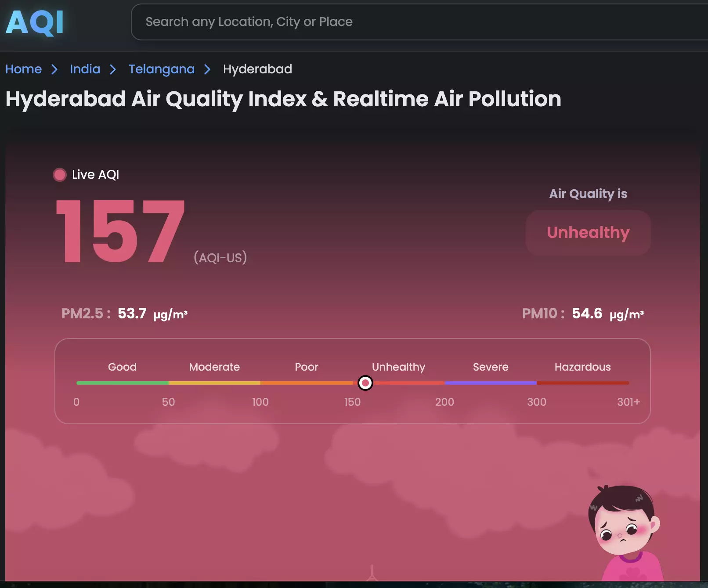Select Hyderabad in the breadcrumb
708x588 pixels.
257,69
